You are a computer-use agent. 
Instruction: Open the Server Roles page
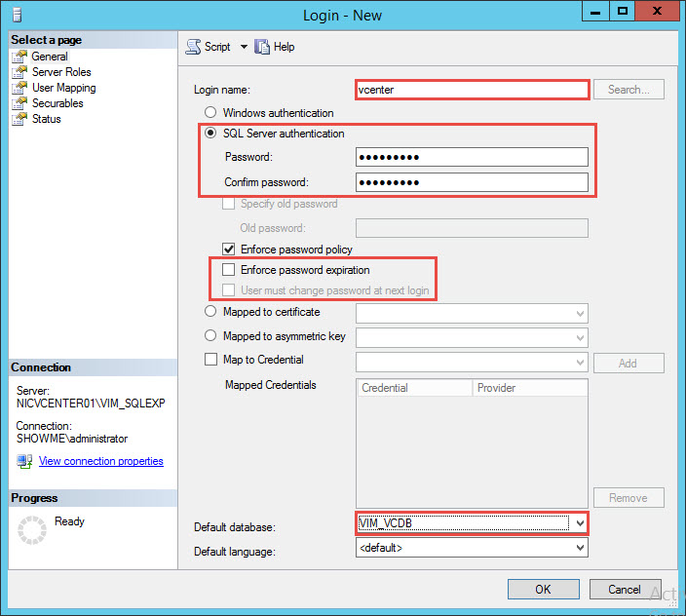tap(61, 72)
